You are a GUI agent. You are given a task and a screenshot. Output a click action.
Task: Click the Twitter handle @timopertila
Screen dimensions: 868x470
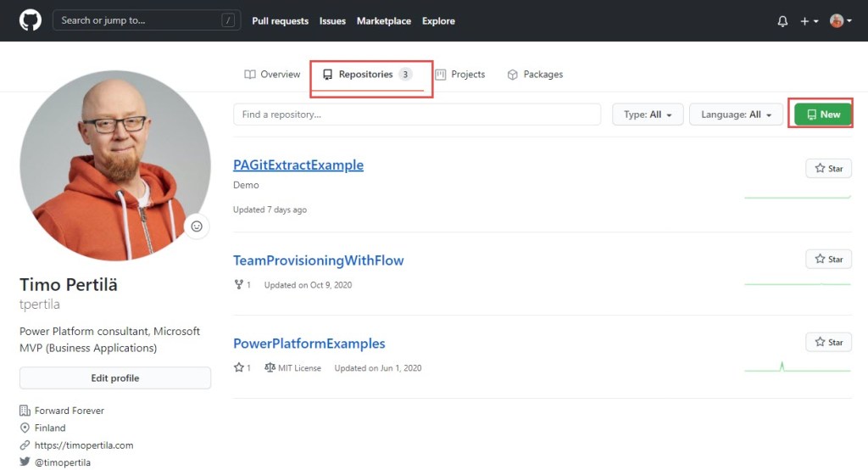(x=62, y=462)
